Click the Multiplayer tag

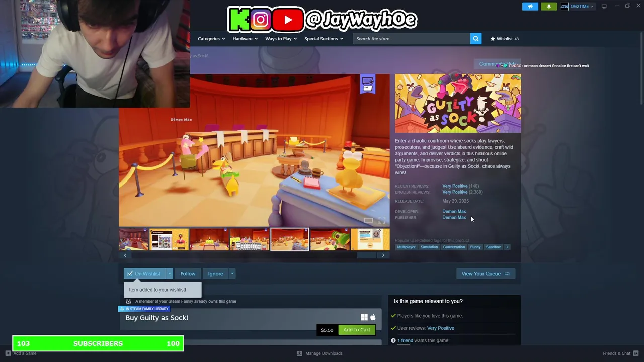(x=406, y=247)
